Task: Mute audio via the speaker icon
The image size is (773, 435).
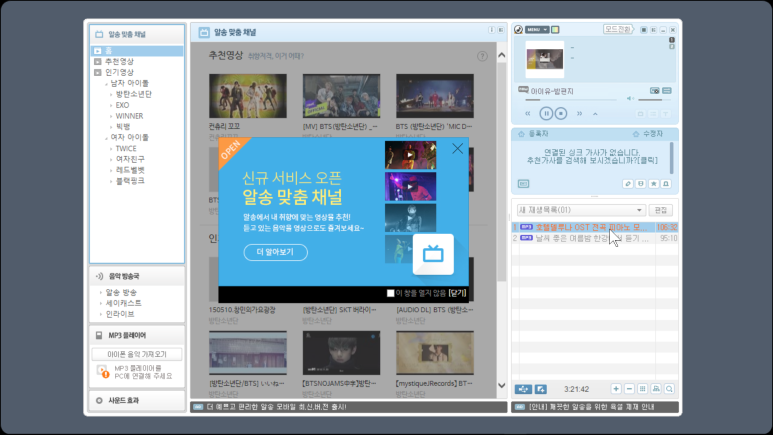Action: pyautogui.click(x=630, y=99)
